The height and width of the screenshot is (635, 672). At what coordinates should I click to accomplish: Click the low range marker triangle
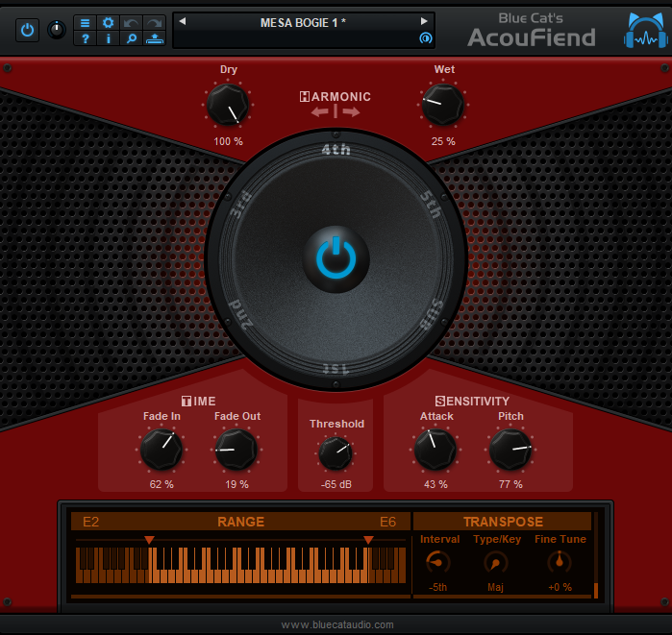tap(149, 540)
